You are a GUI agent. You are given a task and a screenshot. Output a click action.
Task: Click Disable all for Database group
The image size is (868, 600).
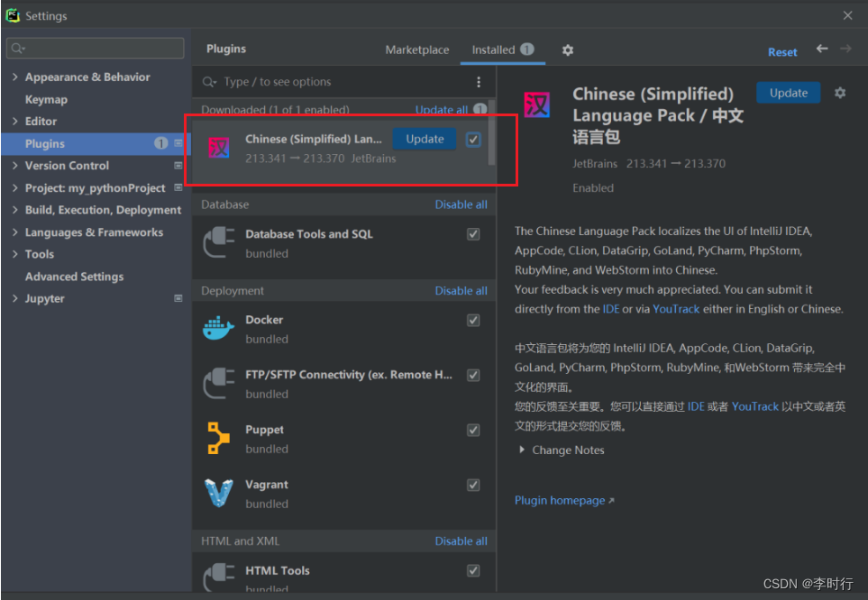(x=461, y=205)
